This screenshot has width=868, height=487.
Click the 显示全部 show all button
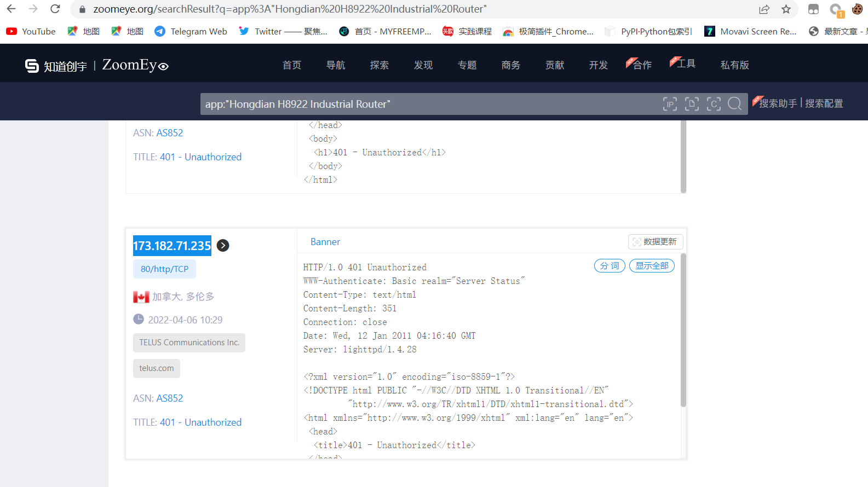652,266
